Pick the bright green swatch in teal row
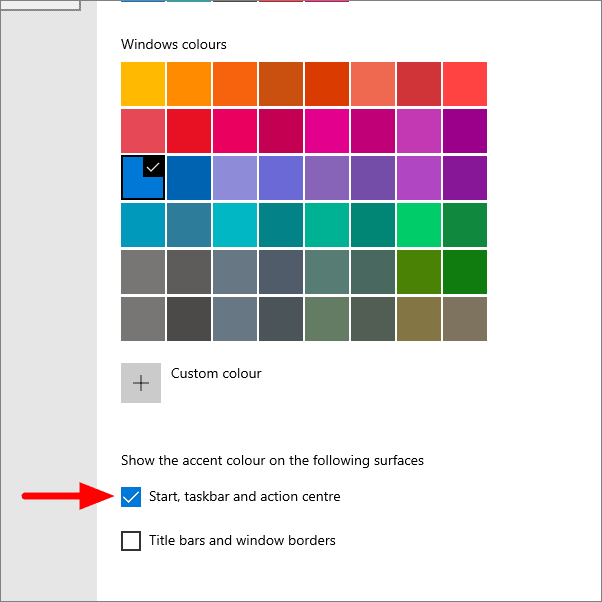Image resolution: width=602 pixels, height=602 pixels. [x=419, y=225]
